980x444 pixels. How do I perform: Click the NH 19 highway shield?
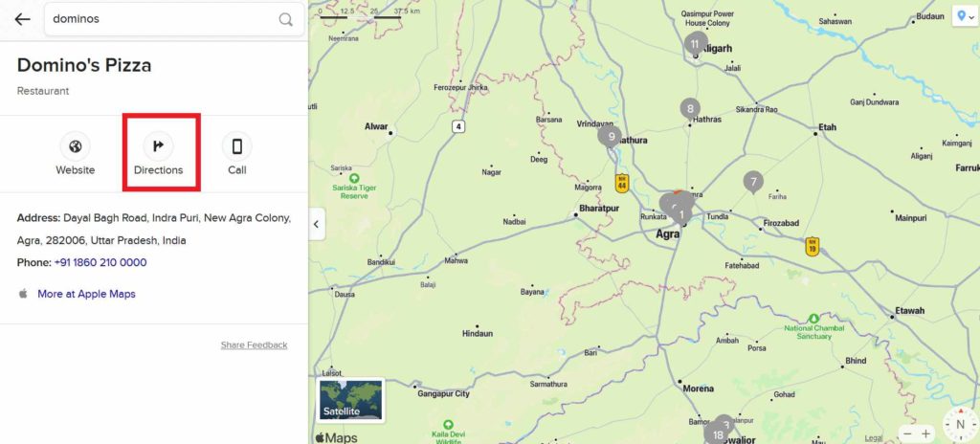click(x=812, y=246)
